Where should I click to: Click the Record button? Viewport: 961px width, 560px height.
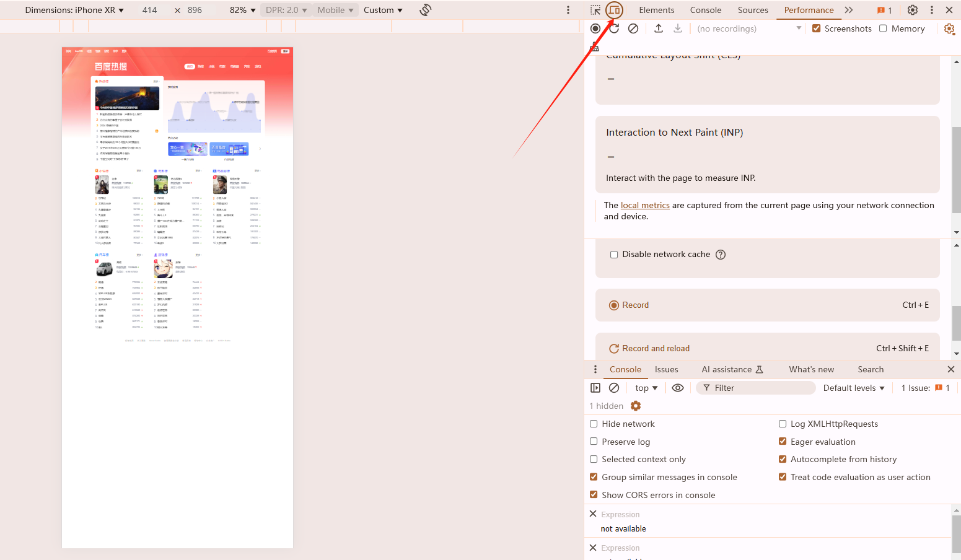768,305
